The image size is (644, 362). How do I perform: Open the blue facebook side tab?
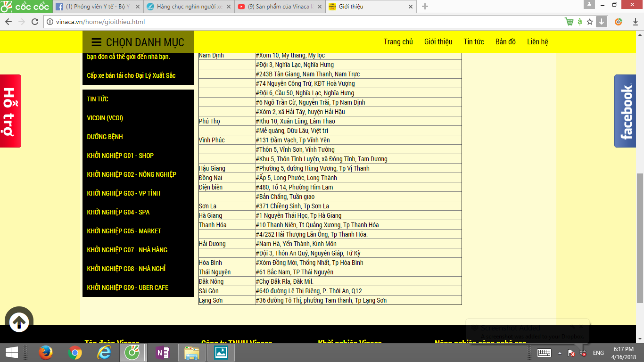[625, 111]
